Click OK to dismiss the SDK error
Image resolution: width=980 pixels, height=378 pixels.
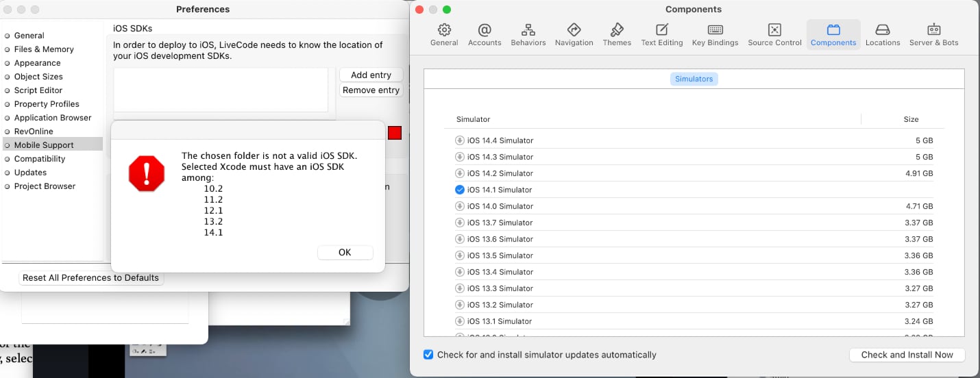point(345,253)
